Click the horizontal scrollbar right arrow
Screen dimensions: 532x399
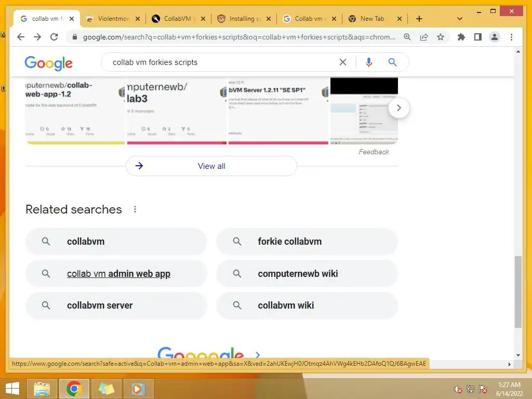(x=509, y=364)
